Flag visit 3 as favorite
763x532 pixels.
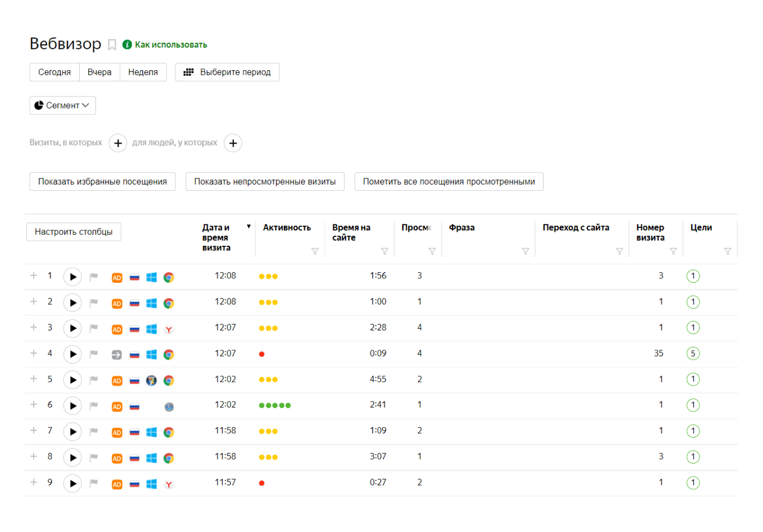pyautogui.click(x=94, y=328)
